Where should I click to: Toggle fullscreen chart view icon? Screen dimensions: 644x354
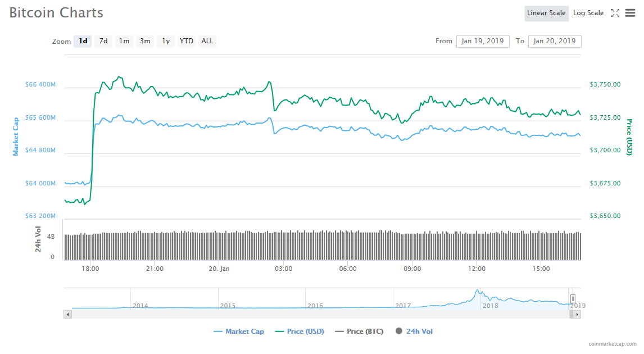pos(615,13)
